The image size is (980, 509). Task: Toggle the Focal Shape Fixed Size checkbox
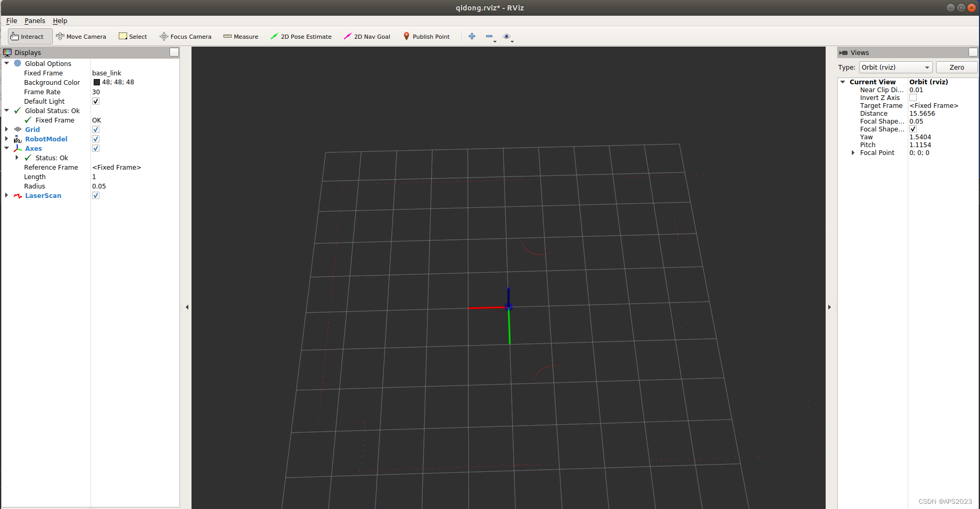pos(913,129)
